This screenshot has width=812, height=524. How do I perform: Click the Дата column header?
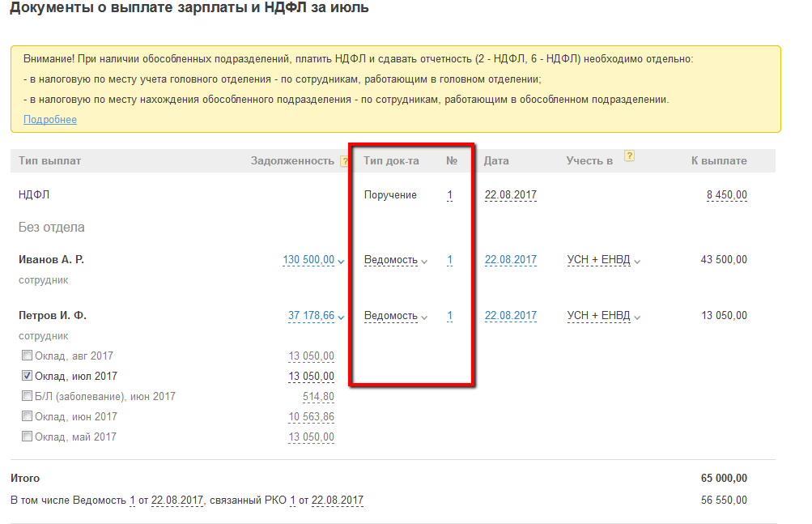coord(496,160)
